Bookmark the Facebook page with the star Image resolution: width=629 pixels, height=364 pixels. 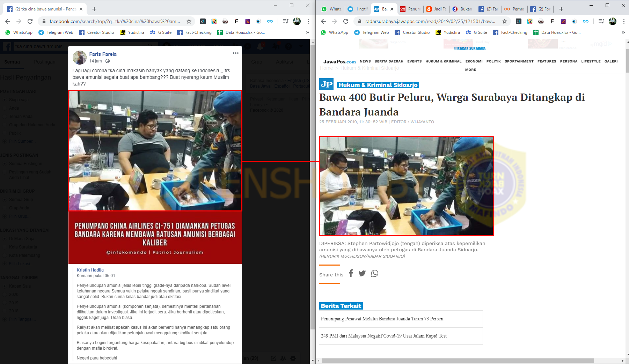click(x=189, y=21)
